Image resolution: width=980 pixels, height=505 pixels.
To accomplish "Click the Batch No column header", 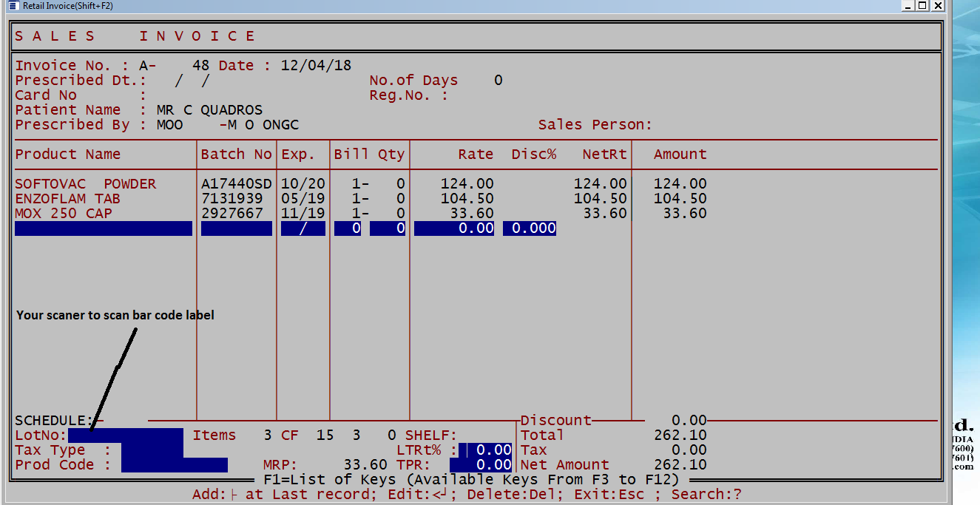I will (237, 155).
